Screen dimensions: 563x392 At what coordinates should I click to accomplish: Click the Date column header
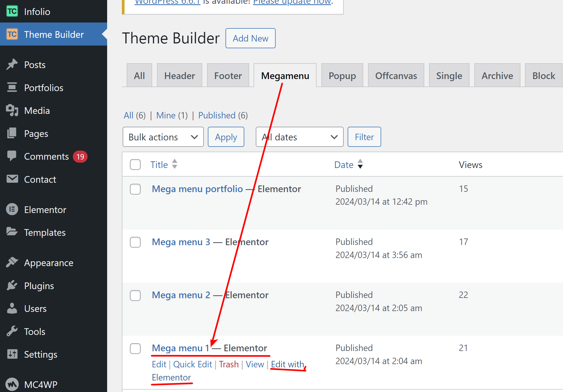click(344, 165)
